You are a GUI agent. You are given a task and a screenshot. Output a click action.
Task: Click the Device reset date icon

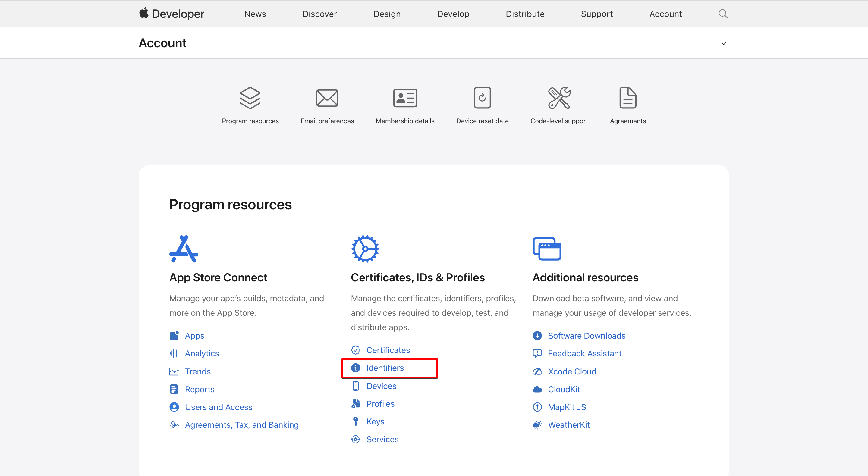tap(482, 98)
